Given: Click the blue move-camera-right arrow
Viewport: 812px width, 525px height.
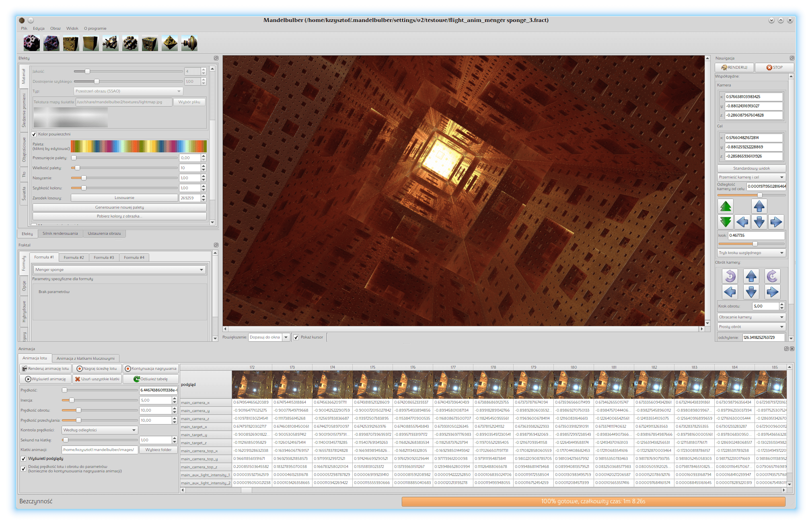Looking at the screenshot, I should [x=776, y=221].
